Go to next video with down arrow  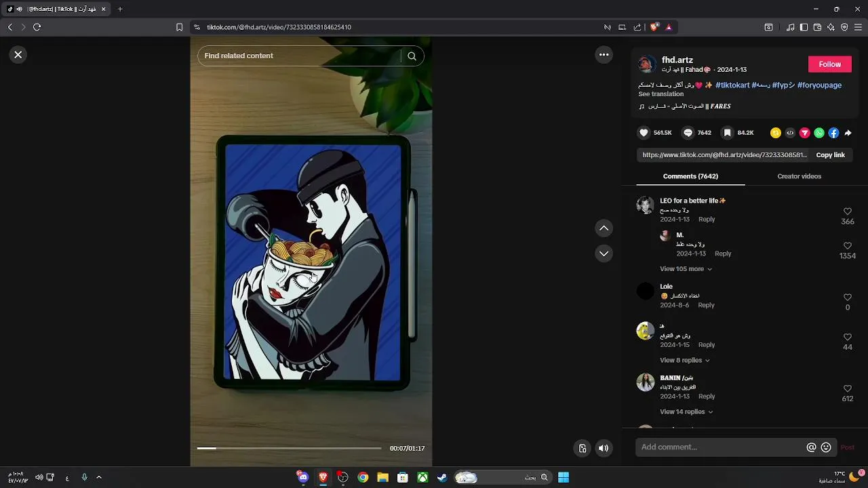(604, 253)
